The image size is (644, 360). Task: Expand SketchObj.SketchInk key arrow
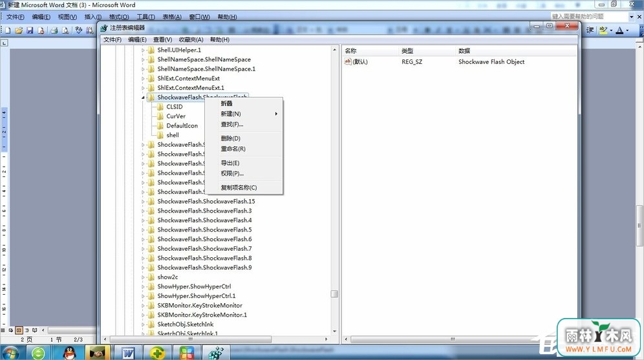tap(143, 324)
